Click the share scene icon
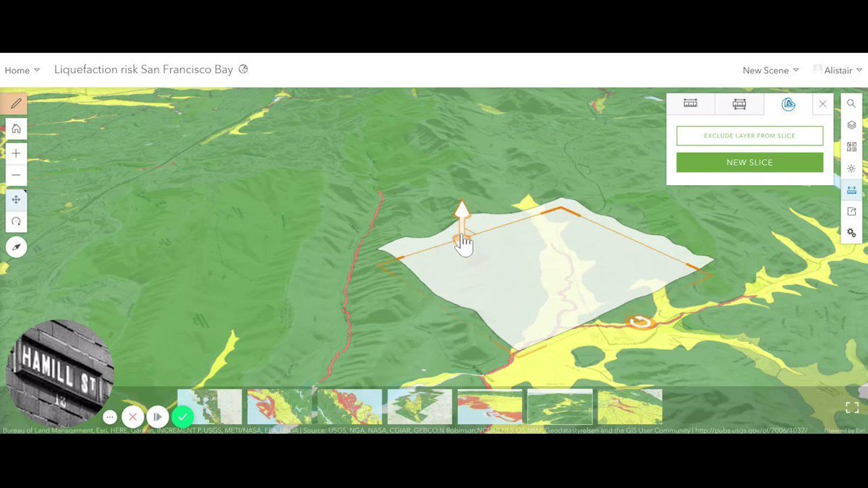 [x=851, y=212]
